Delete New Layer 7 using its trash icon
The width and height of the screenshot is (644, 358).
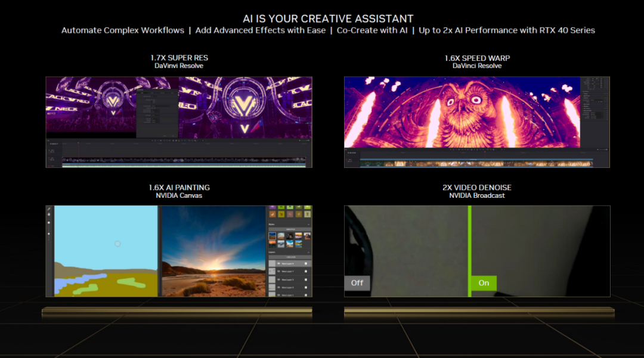305,271
